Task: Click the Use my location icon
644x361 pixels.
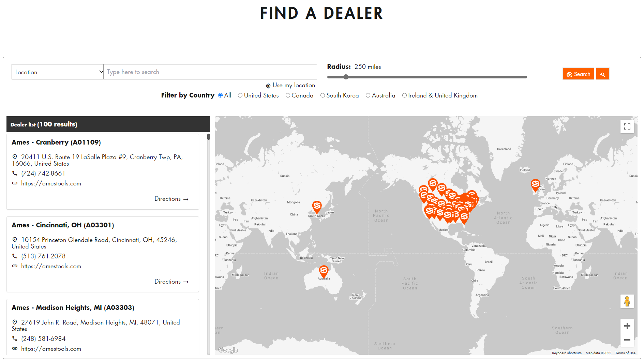Action: click(x=268, y=86)
